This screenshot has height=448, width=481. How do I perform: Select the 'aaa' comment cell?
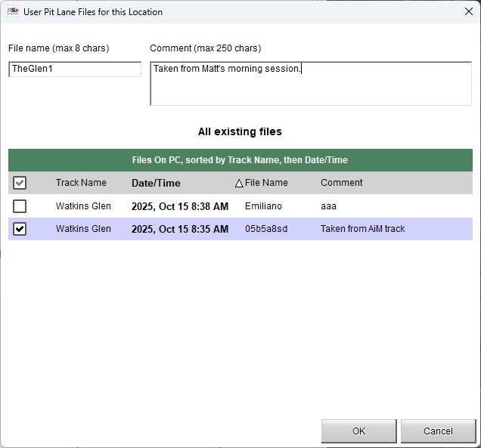pyautogui.click(x=328, y=206)
